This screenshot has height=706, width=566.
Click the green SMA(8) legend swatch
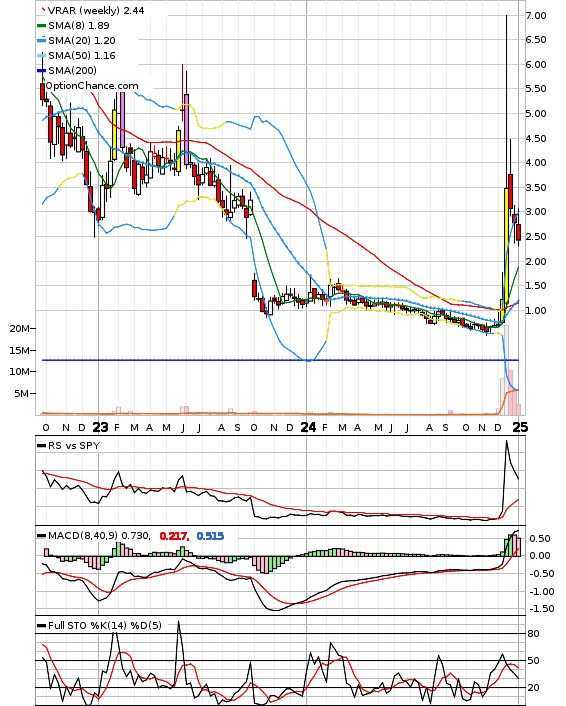pyautogui.click(x=41, y=26)
